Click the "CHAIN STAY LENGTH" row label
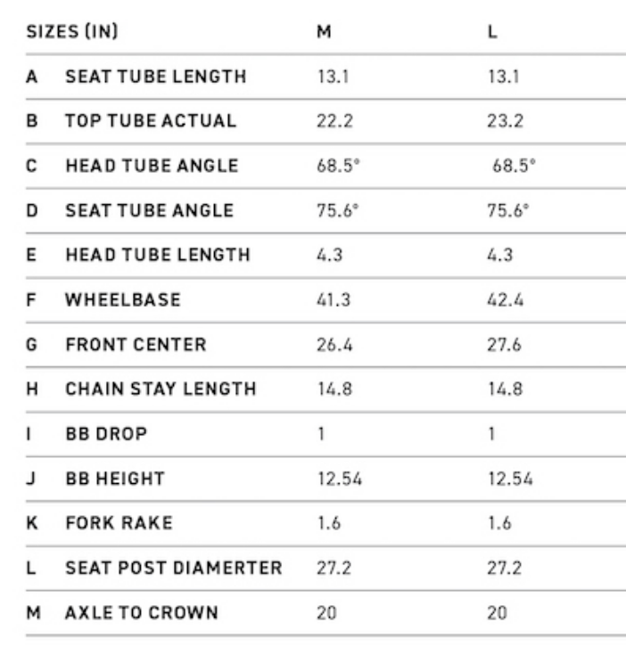626x672 pixels. click(x=161, y=389)
